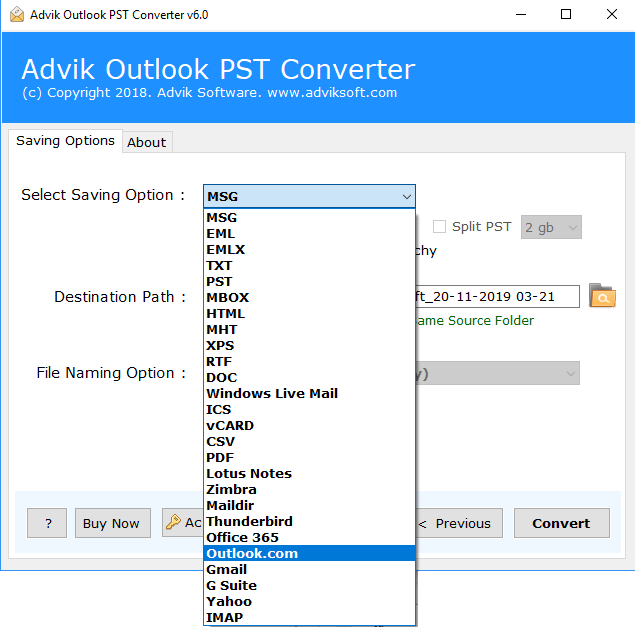Click the Advik app envelope icon in title bar
Image resolution: width=635 pixels, height=627 pixels.
(17, 15)
